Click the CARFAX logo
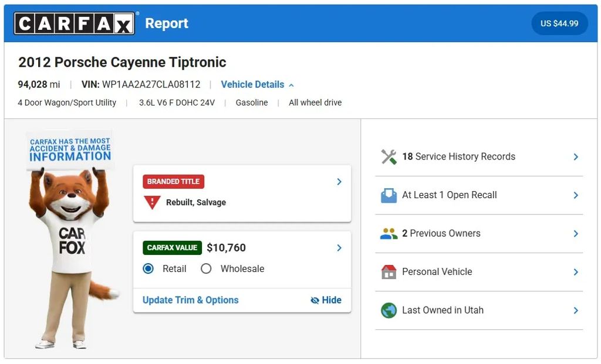The height and width of the screenshot is (364, 601). click(74, 23)
